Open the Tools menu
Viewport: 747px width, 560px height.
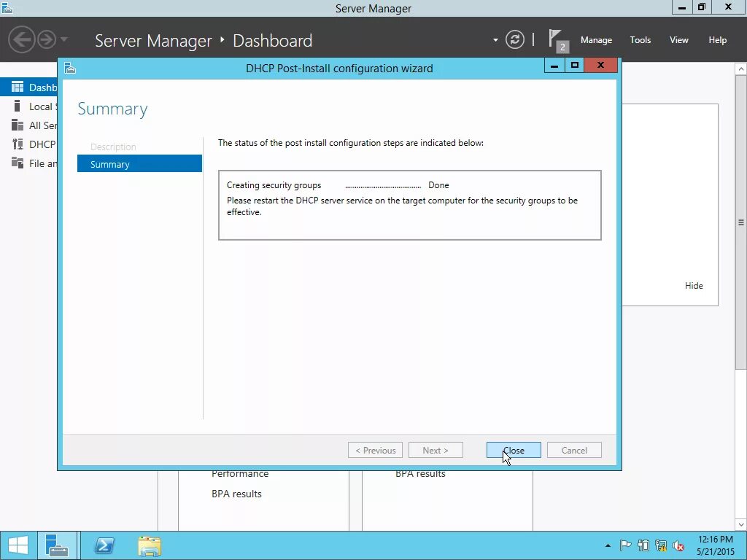point(640,40)
